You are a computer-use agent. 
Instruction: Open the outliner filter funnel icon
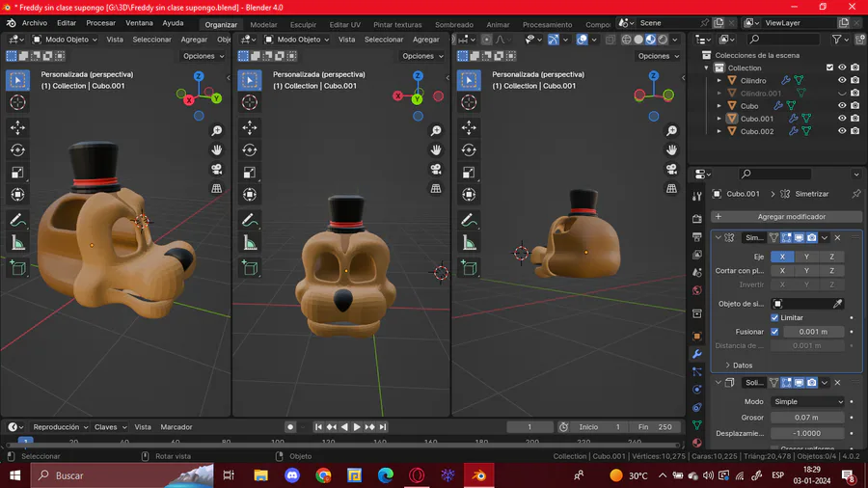(836, 40)
